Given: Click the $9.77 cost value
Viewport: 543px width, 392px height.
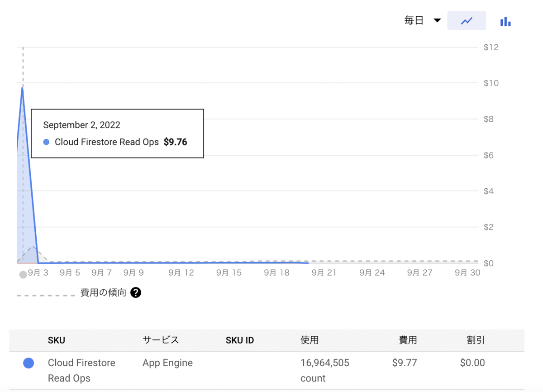Looking at the screenshot, I should point(405,363).
